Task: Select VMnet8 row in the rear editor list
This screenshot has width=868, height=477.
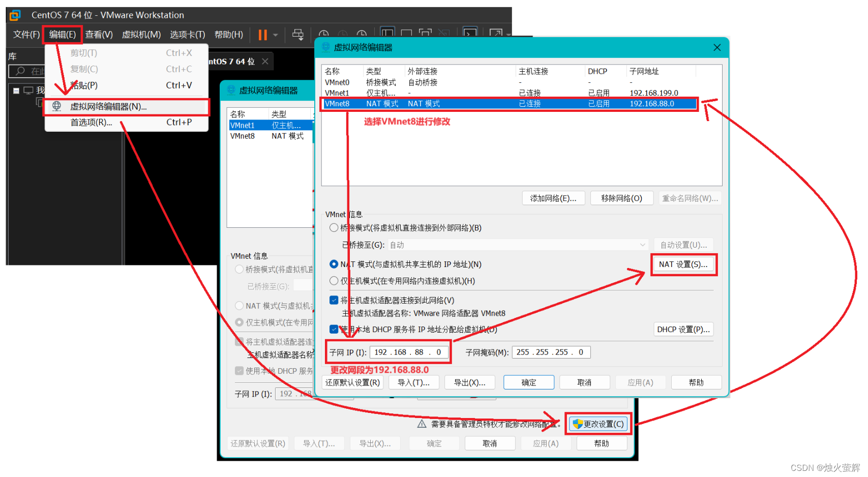Action: tap(270, 136)
